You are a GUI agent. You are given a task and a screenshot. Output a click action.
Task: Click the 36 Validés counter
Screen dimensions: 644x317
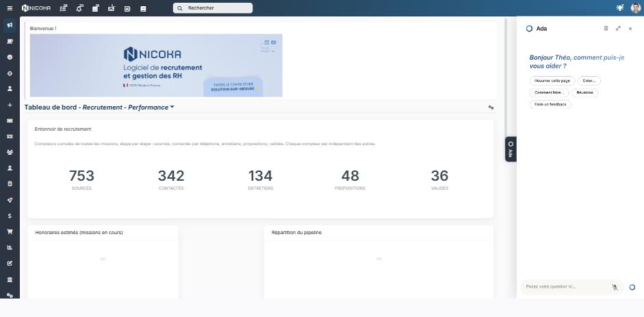(439, 180)
